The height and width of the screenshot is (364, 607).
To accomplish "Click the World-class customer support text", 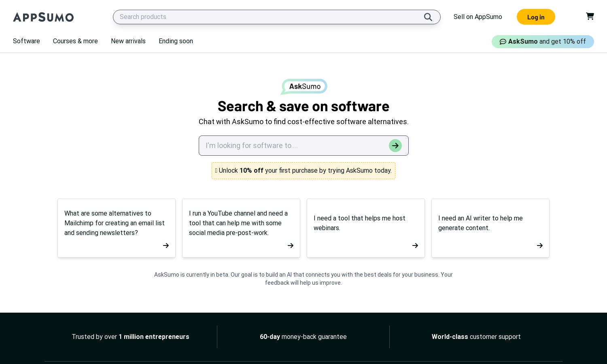I will coord(476,337).
